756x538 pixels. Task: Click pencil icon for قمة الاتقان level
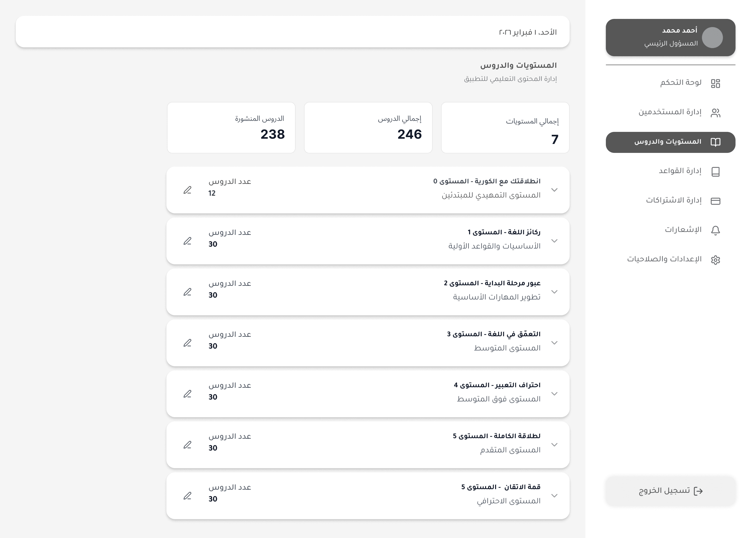tap(187, 496)
